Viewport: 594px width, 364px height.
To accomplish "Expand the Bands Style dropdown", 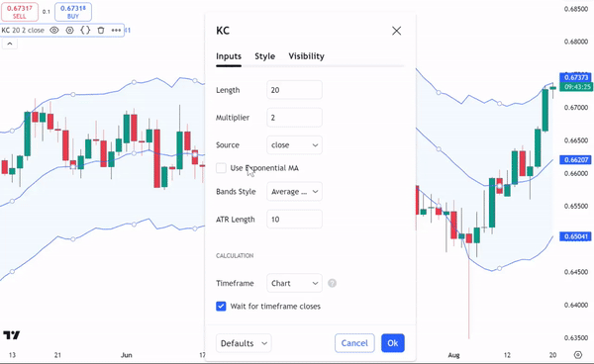I will click(x=294, y=192).
